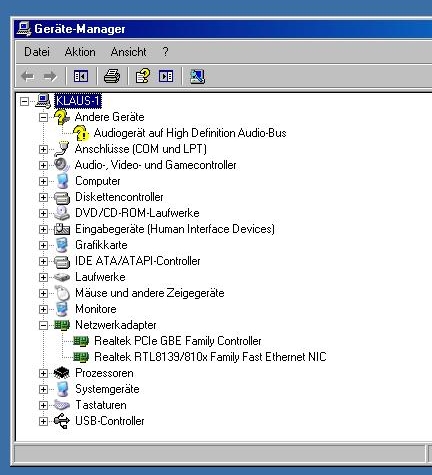The height and width of the screenshot is (475, 432).
Task: Click the Realtek RTL8139 NIC adapter icon
Action: [x=81, y=357]
